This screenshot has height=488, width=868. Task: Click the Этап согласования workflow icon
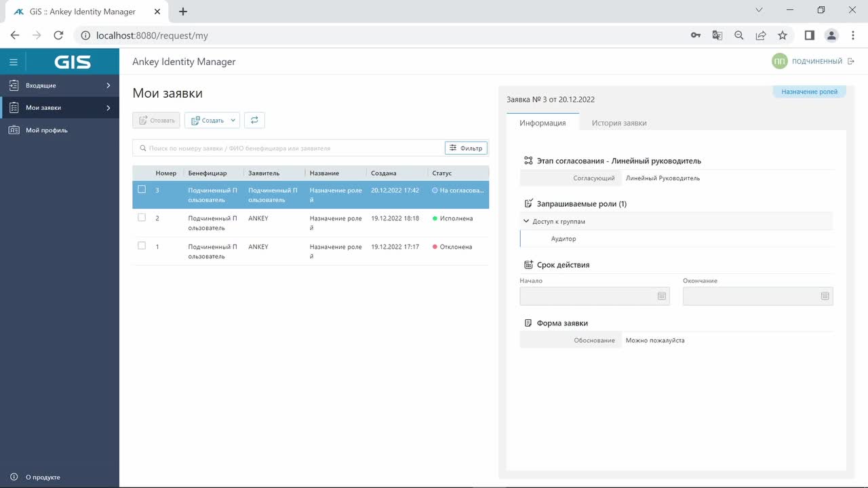coord(528,161)
